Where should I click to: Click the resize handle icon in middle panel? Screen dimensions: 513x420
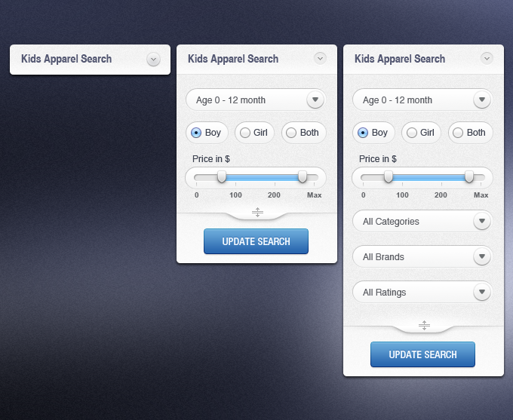[x=257, y=212]
